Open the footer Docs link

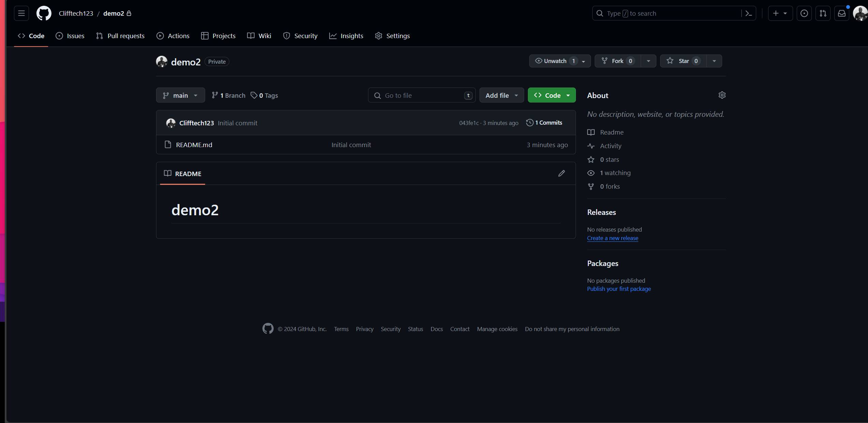[437, 329]
